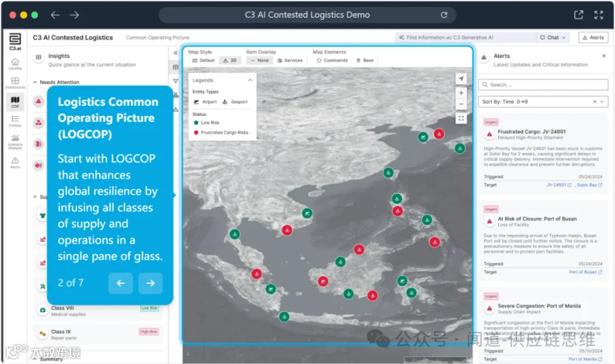Open the Dashboards sidebar icon

[x=15, y=83]
